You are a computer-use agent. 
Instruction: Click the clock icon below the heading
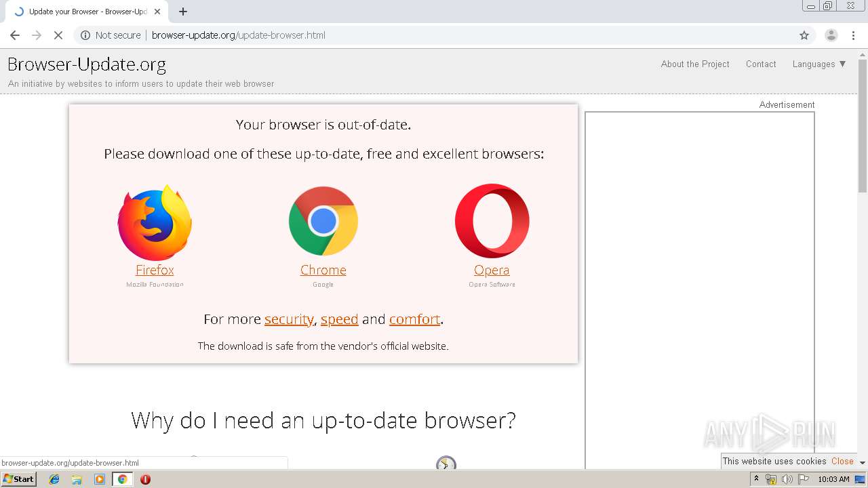(x=446, y=463)
